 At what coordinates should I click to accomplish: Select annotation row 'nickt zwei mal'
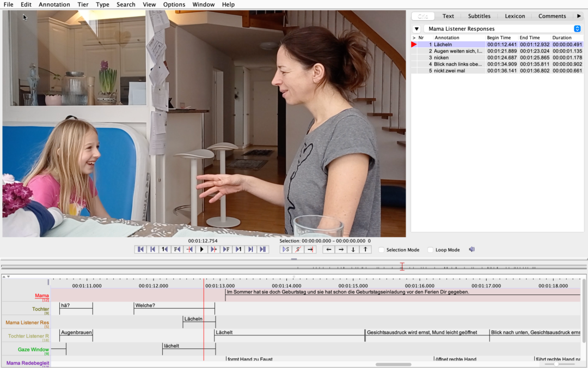497,70
